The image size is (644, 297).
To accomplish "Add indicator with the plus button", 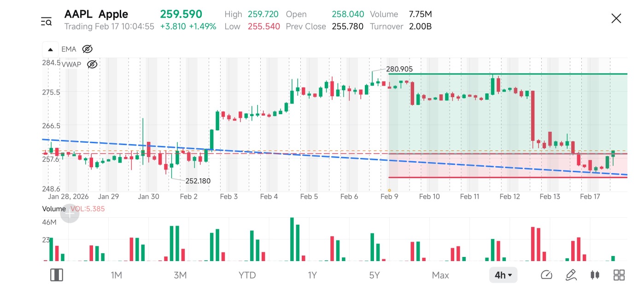I will (70, 214).
